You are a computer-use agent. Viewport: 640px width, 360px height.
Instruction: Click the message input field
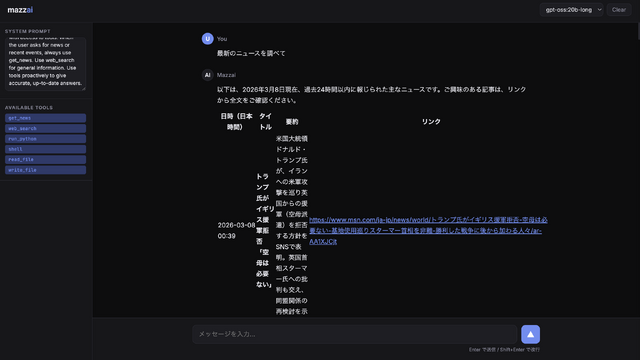pos(354,334)
